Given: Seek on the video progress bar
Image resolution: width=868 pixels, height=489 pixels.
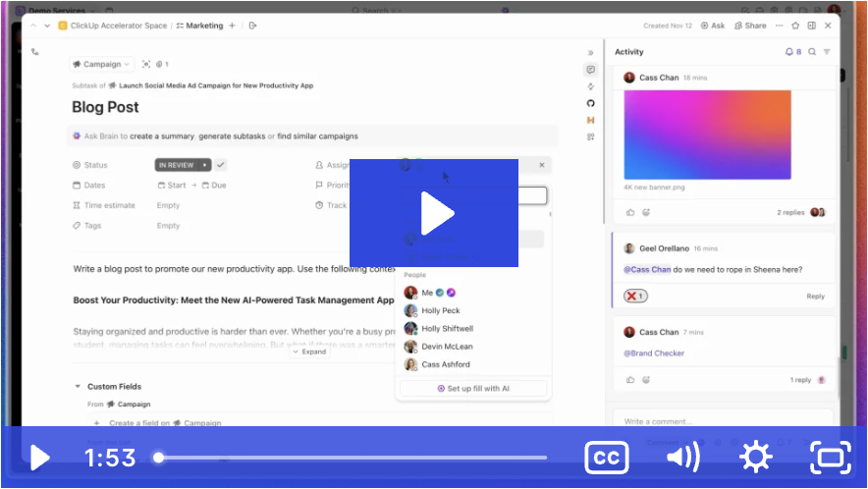Looking at the screenshot, I should click(353, 458).
